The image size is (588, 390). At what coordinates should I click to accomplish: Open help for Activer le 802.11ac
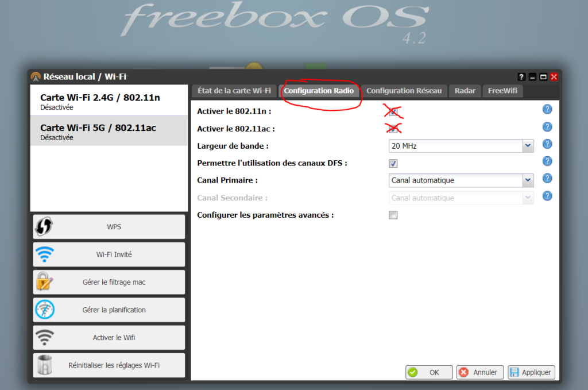(x=547, y=127)
